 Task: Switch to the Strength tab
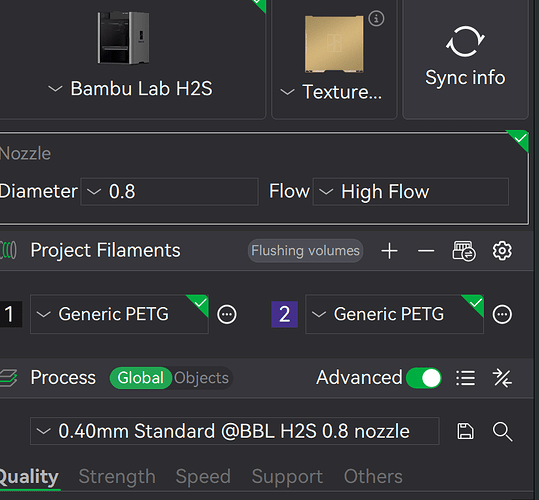coord(117,476)
